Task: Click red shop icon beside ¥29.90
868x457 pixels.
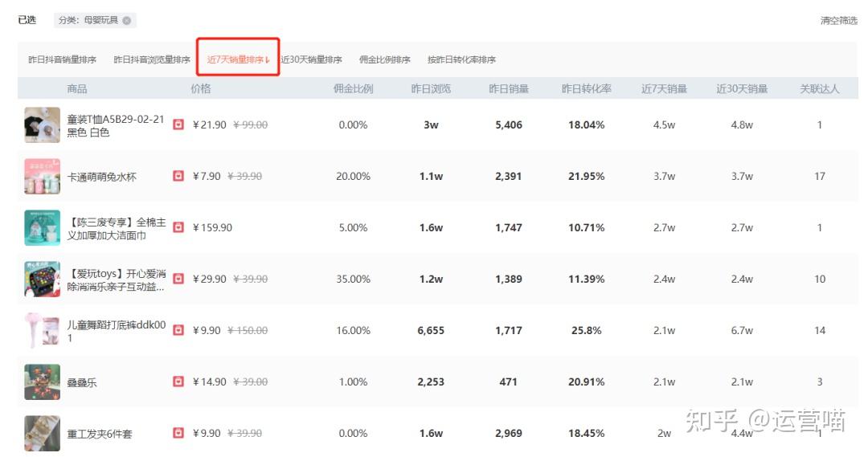Action: (x=178, y=279)
